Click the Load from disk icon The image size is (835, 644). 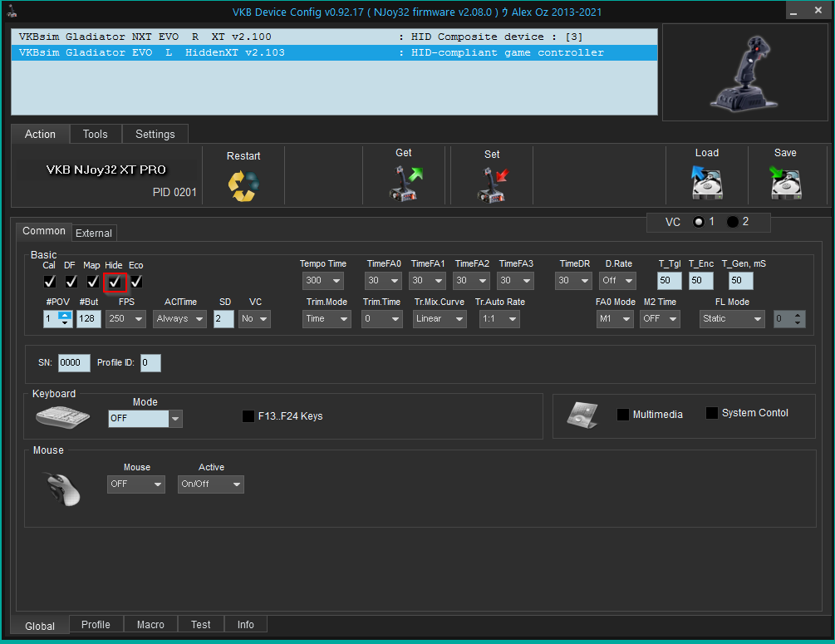(x=707, y=183)
